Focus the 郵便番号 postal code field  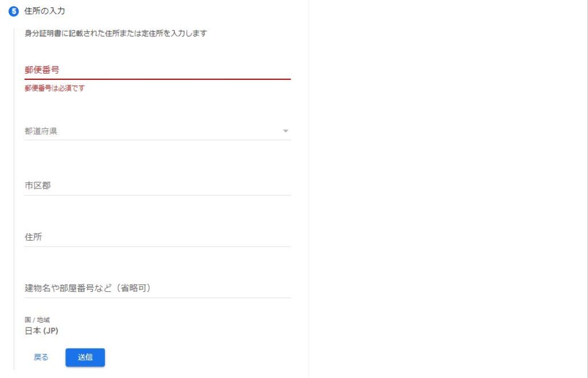tap(157, 70)
